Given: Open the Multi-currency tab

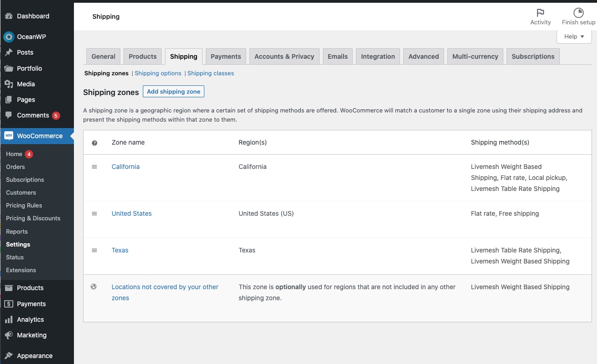Looking at the screenshot, I should point(475,56).
